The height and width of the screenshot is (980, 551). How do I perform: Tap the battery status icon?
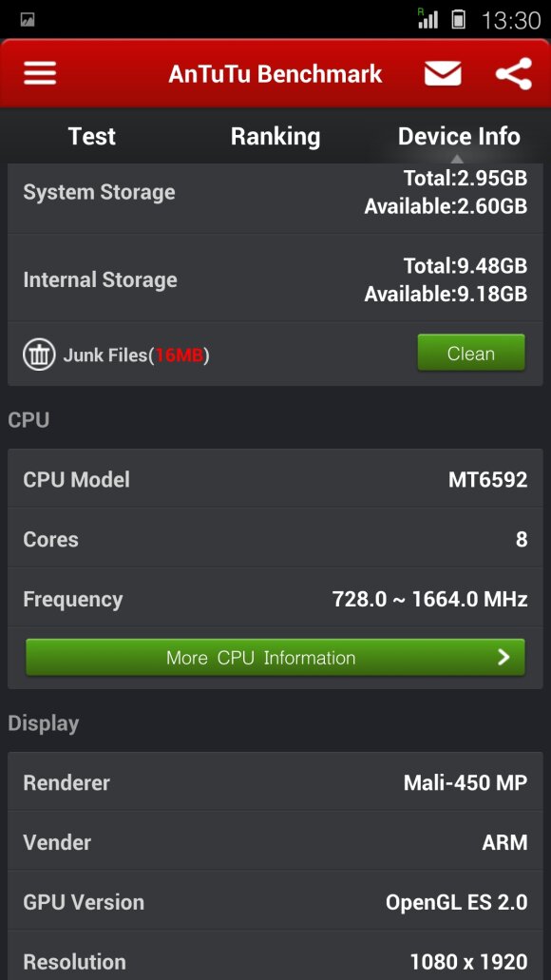click(x=459, y=19)
